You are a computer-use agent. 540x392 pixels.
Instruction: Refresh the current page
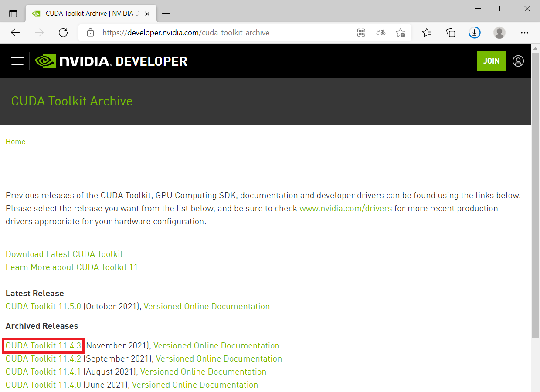coord(63,33)
